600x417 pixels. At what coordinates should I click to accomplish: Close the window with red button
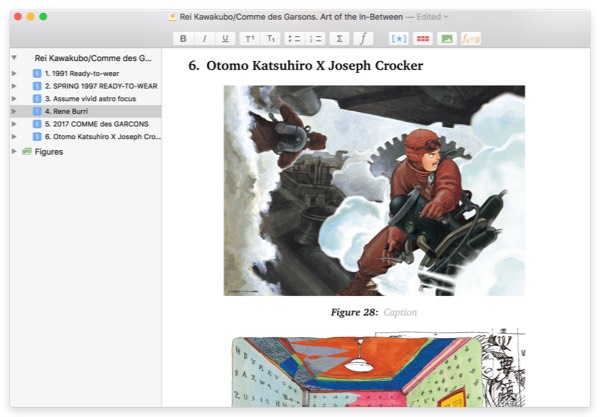click(18, 16)
